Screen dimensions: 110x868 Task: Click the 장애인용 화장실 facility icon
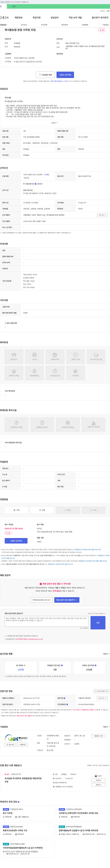(x=68, y=425)
